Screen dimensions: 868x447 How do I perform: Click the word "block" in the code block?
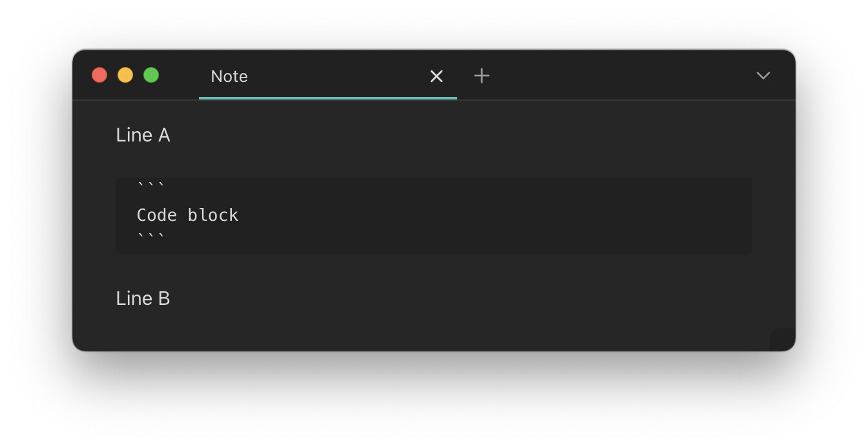[x=213, y=215]
